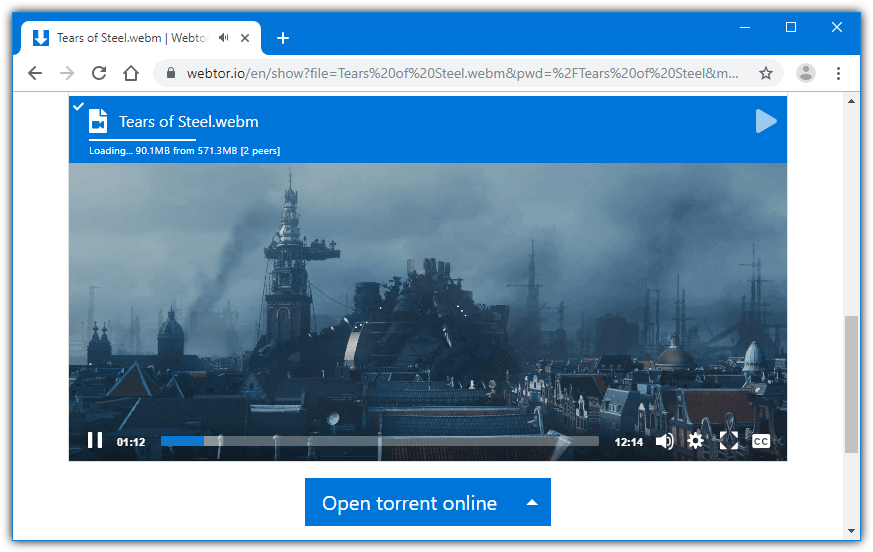Screen dimensions: 873x552
Task: Go back in the browser
Action: pyautogui.click(x=35, y=73)
